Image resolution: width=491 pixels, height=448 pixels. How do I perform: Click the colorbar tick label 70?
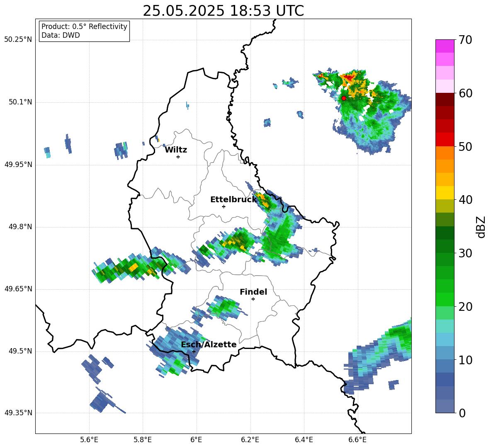point(465,40)
